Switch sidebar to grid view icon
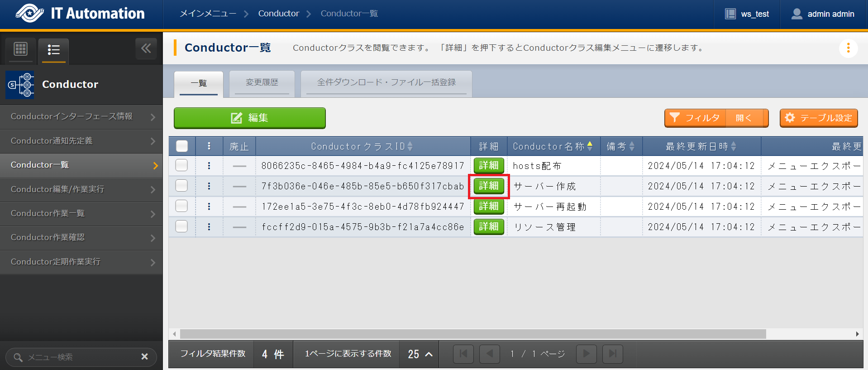This screenshot has height=370, width=868. (x=21, y=49)
